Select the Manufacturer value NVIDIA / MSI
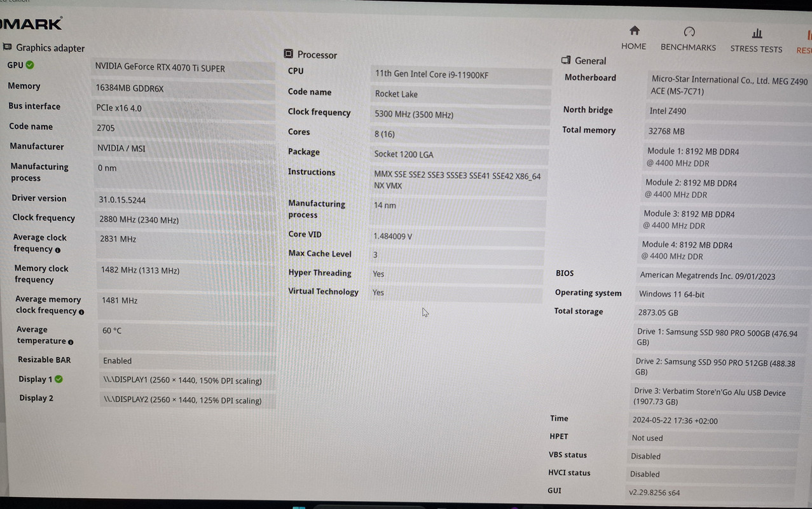This screenshot has height=509, width=812. [x=121, y=148]
